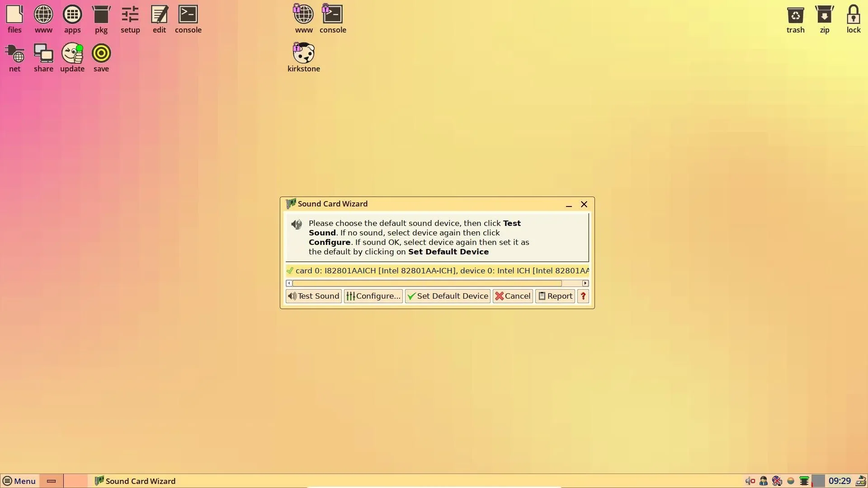Click the help question mark button

tap(583, 296)
